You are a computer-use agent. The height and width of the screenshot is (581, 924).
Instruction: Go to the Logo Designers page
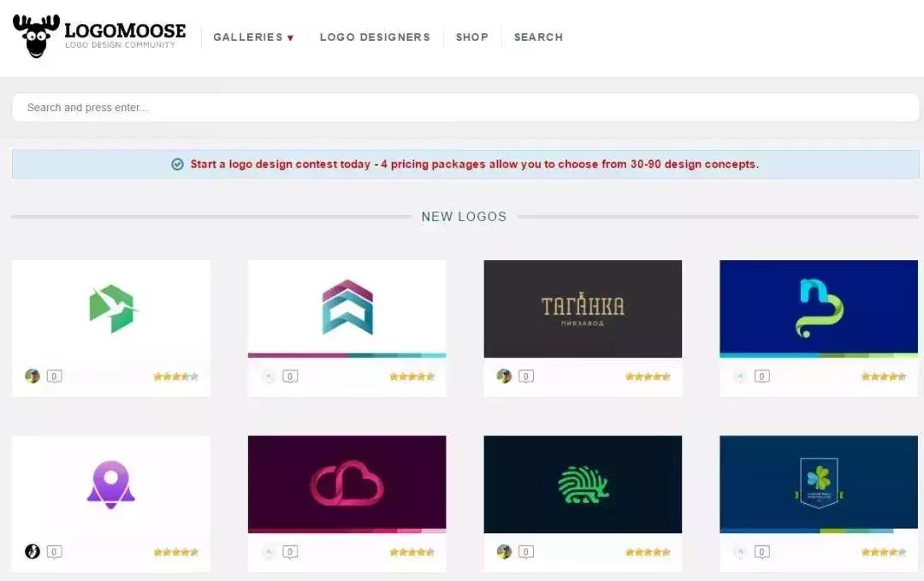pos(375,38)
